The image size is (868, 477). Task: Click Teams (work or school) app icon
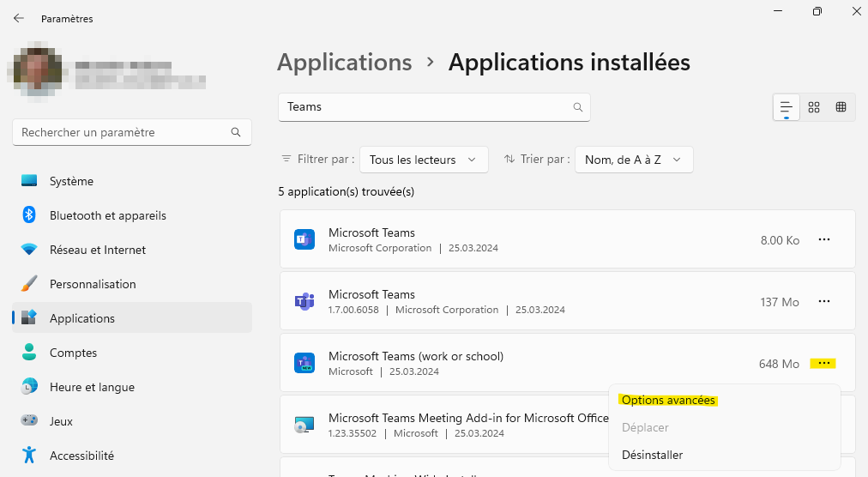pos(304,363)
